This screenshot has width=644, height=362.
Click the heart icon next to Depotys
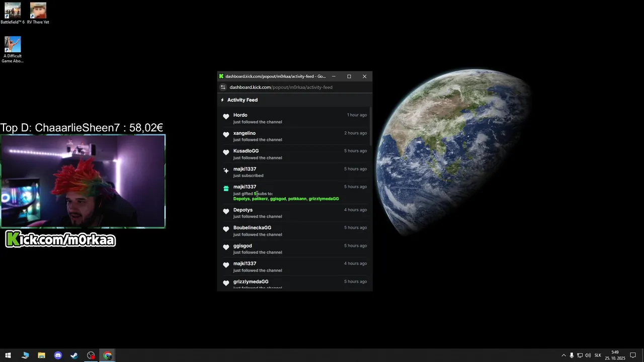click(x=226, y=212)
